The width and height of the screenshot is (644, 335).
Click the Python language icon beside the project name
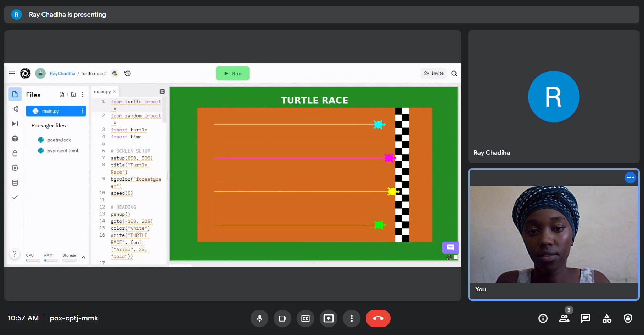114,73
